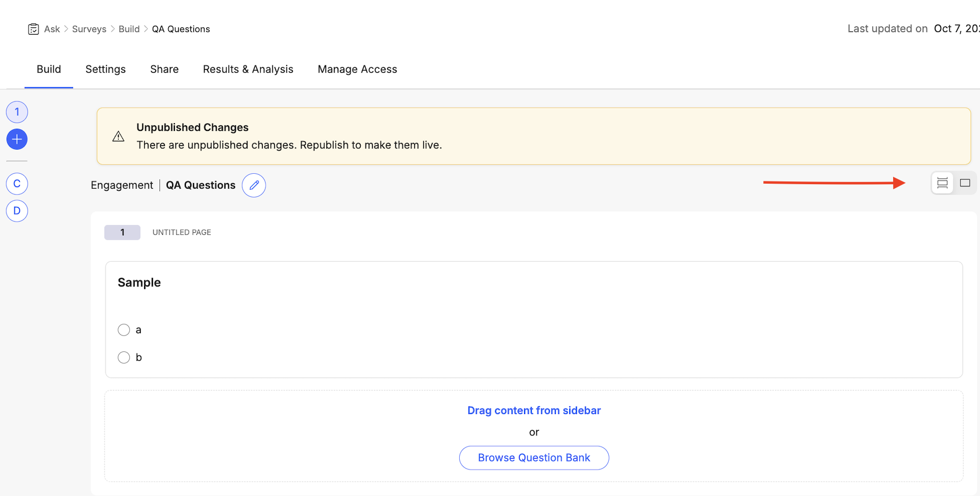Screen dimensions: 980x496
Task: Click the unpublished changes warning icon
Action: (x=118, y=136)
